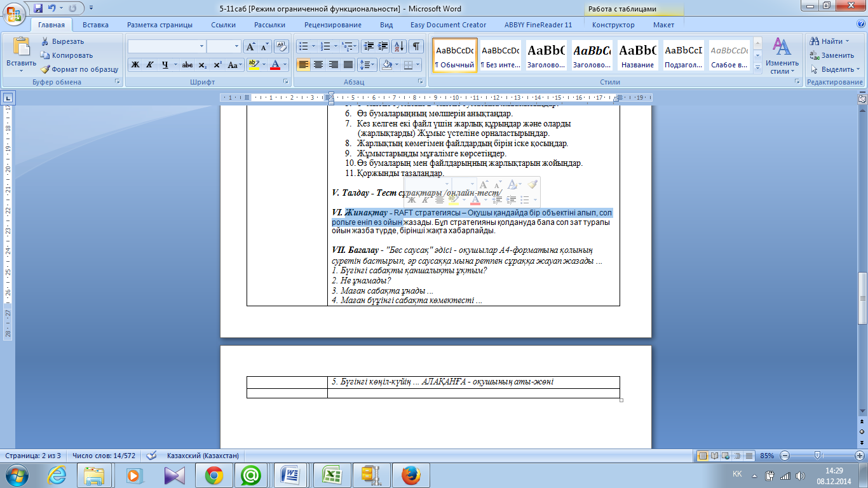
Task: Sort text with the A-Z icon
Action: tap(399, 46)
